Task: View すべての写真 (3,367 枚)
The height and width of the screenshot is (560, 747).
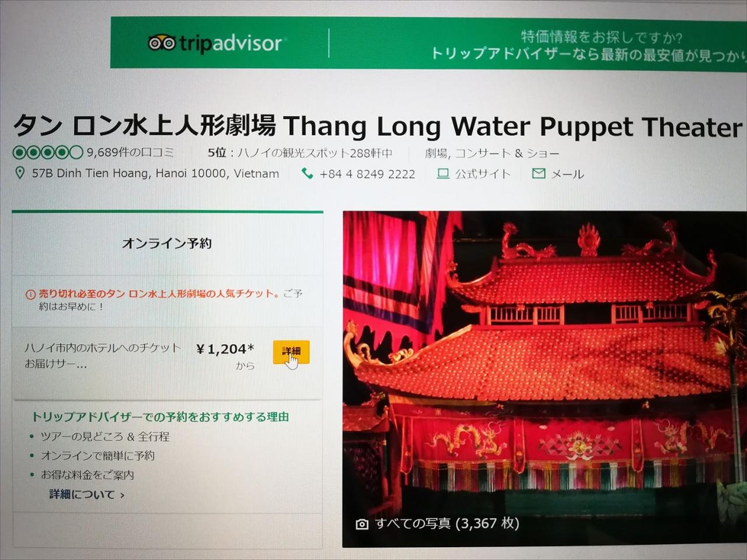Action: click(447, 523)
